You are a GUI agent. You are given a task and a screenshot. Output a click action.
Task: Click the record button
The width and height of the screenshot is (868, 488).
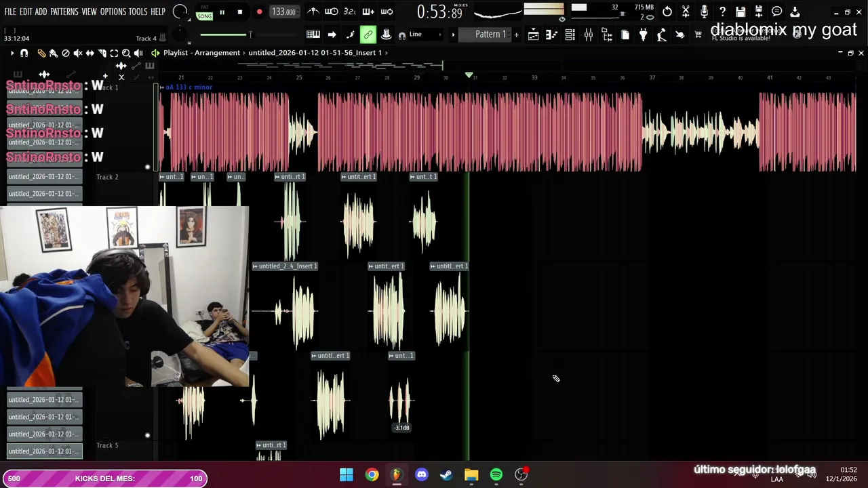(259, 12)
